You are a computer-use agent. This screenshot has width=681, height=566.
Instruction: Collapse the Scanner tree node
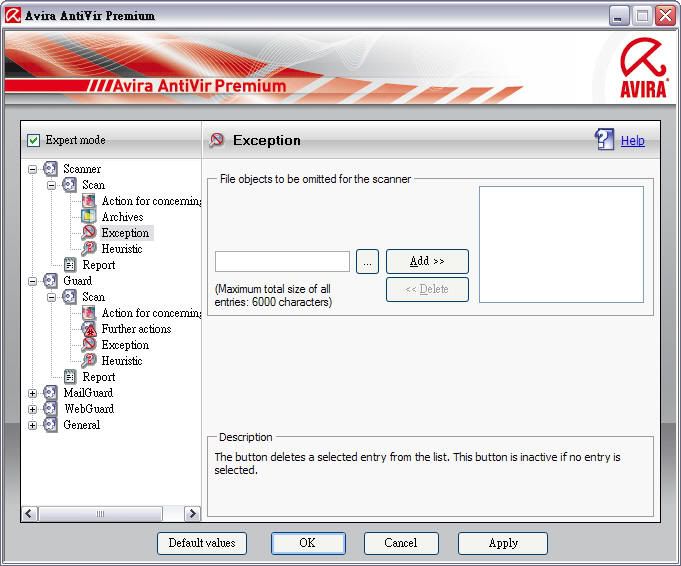(33, 169)
